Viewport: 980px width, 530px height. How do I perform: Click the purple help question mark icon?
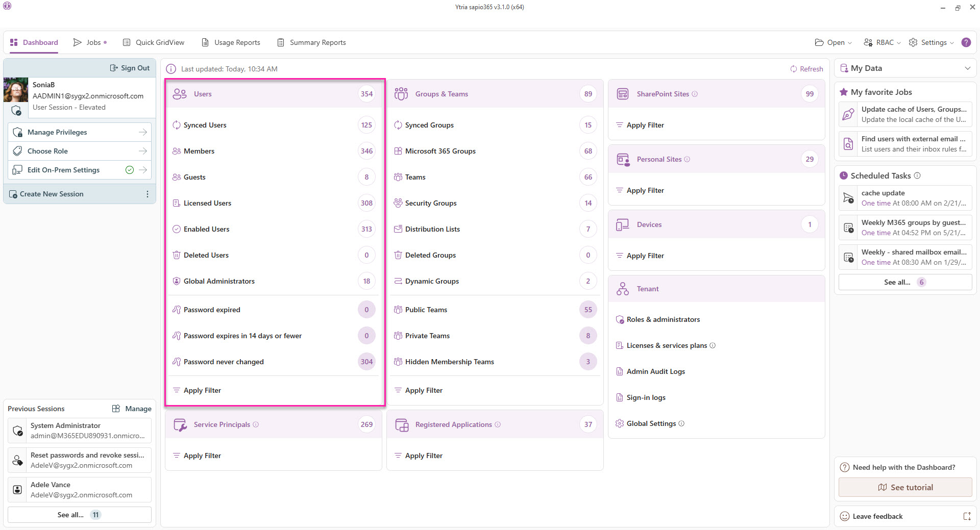(x=966, y=42)
